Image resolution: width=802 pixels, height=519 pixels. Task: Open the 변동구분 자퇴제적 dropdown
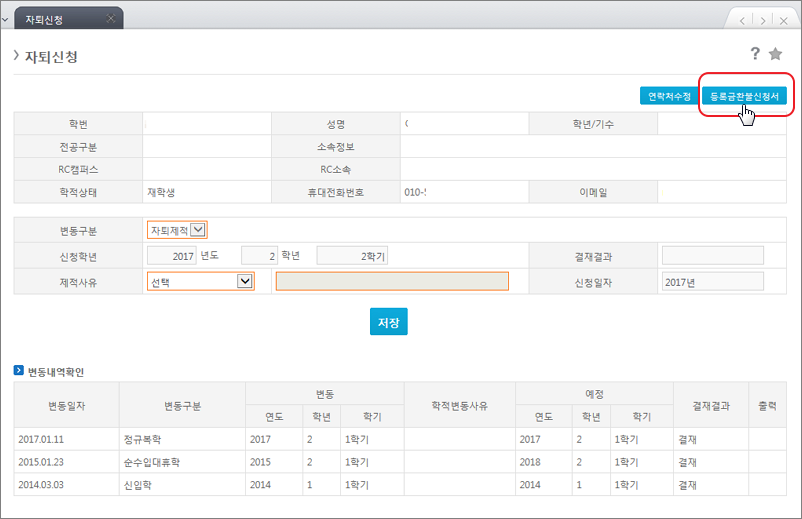coord(198,230)
